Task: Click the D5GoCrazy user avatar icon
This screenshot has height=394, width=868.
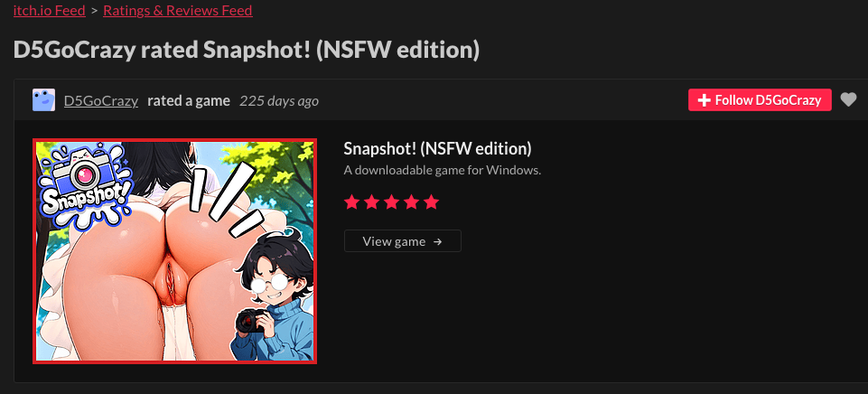Action: click(42, 100)
